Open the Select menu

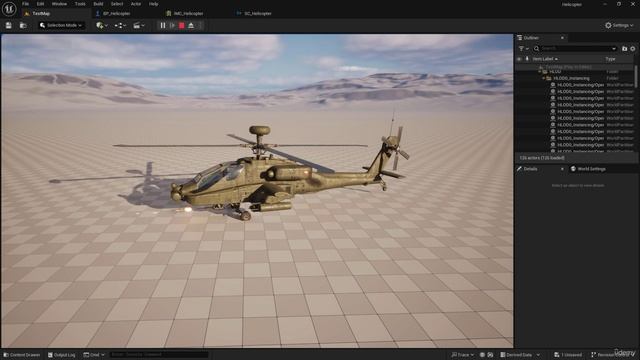117,4
